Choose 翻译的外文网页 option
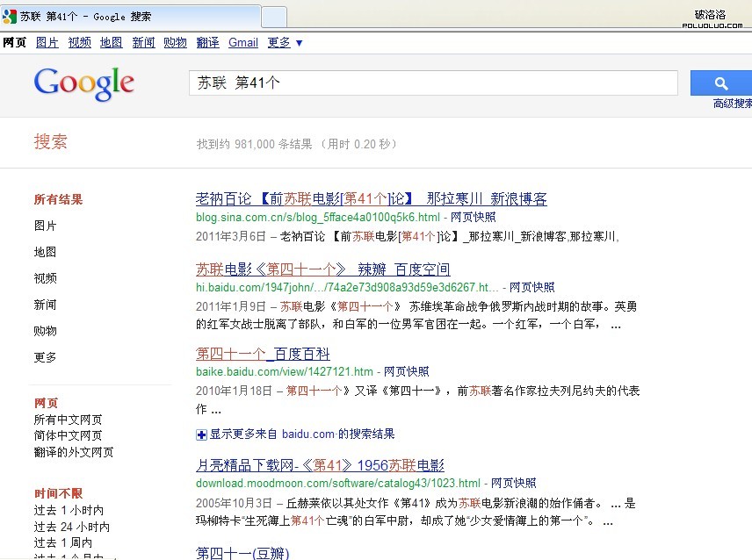The image size is (752, 560). pos(74,452)
